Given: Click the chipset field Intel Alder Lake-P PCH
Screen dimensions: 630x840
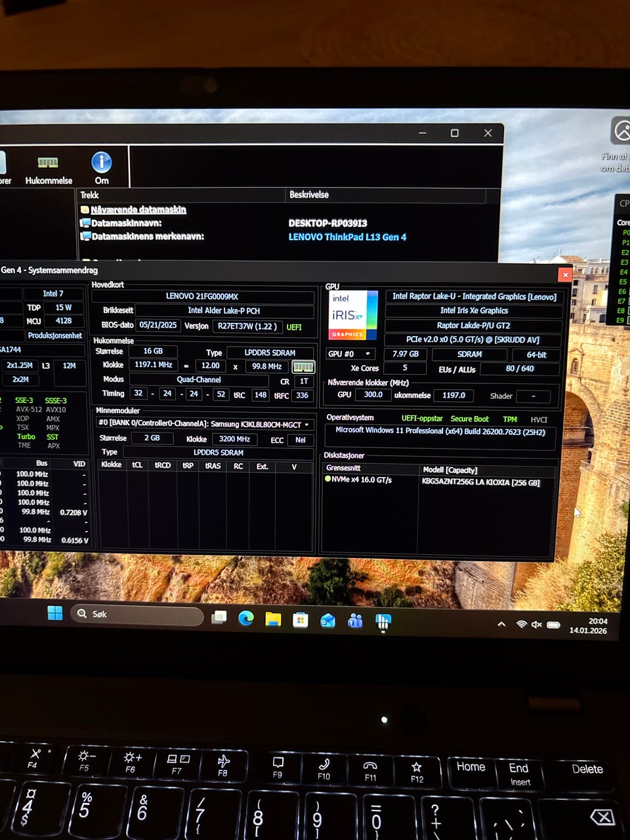Looking at the screenshot, I should tap(224, 310).
